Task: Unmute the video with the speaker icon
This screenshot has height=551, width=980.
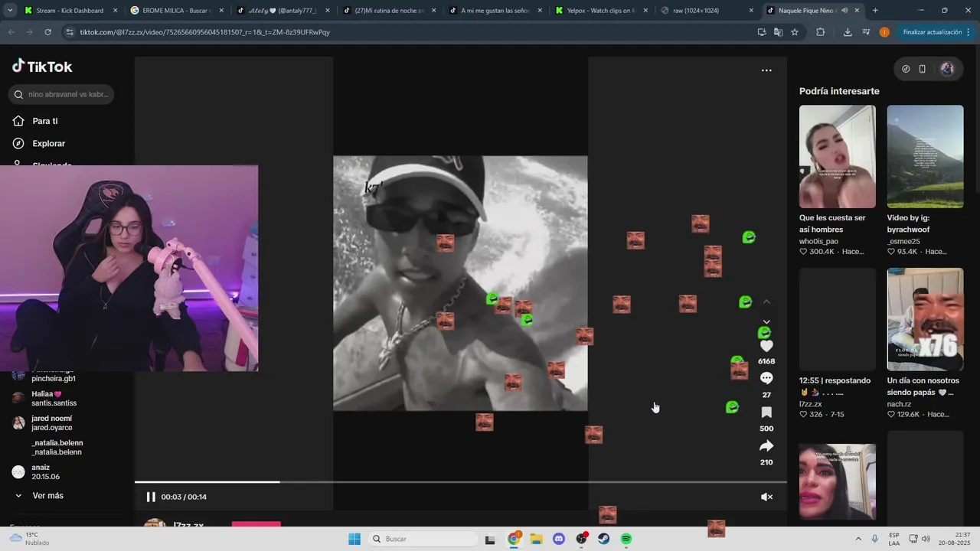Action: (x=766, y=497)
